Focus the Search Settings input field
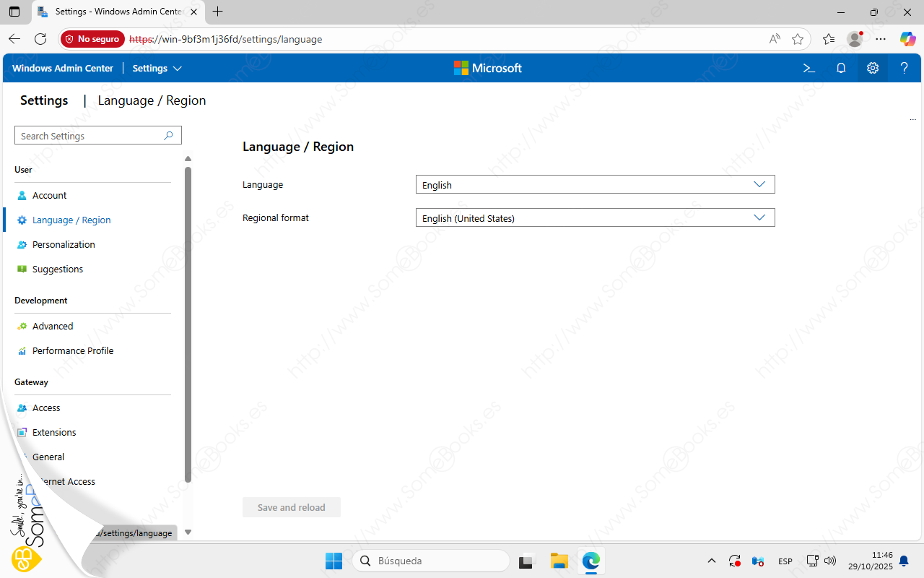Image resolution: width=924 pixels, height=578 pixels. (x=87, y=136)
